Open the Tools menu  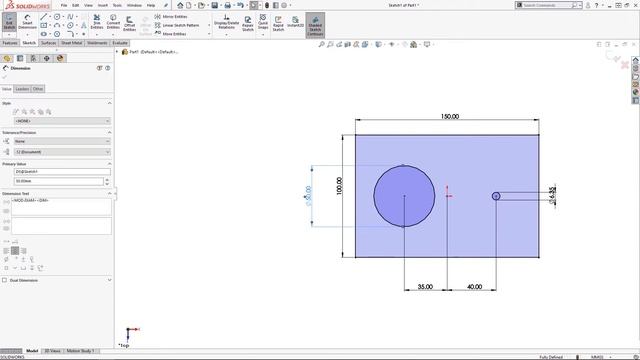click(117, 5)
